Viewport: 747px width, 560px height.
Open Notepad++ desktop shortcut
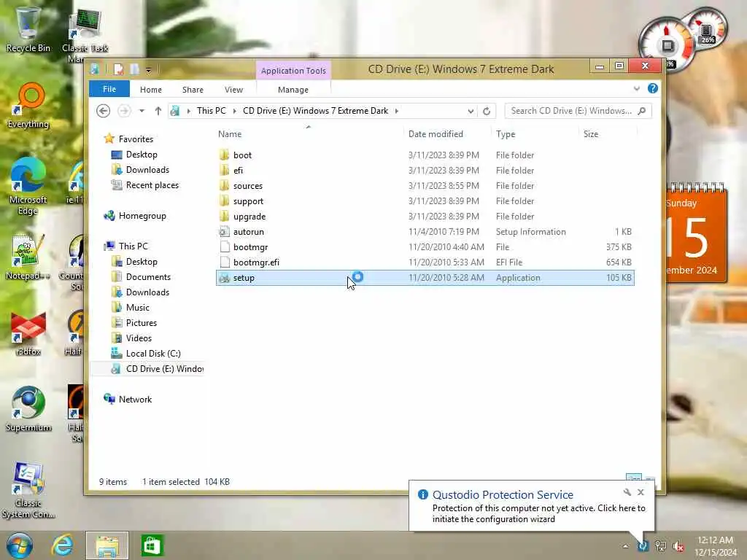pyautogui.click(x=28, y=257)
